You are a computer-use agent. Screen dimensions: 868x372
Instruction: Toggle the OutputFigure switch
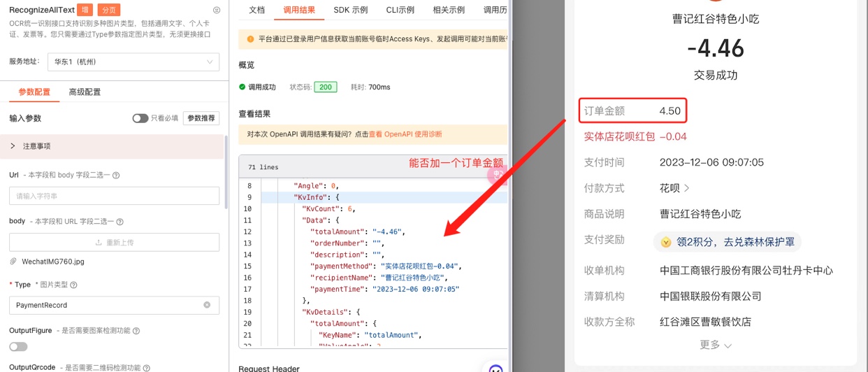[18, 347]
